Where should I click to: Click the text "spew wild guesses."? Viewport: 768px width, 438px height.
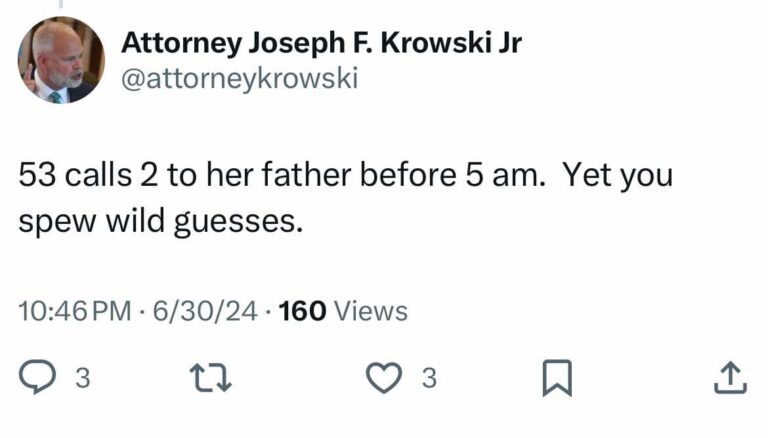point(160,219)
